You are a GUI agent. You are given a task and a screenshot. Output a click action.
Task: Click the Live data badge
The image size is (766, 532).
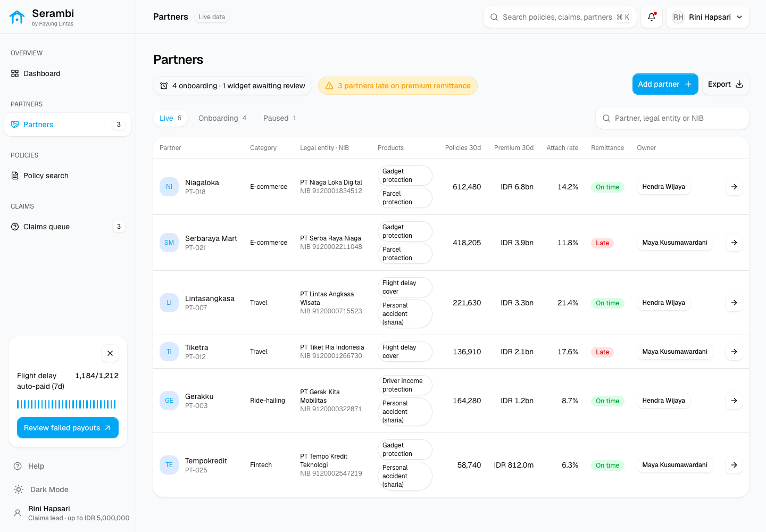click(212, 17)
